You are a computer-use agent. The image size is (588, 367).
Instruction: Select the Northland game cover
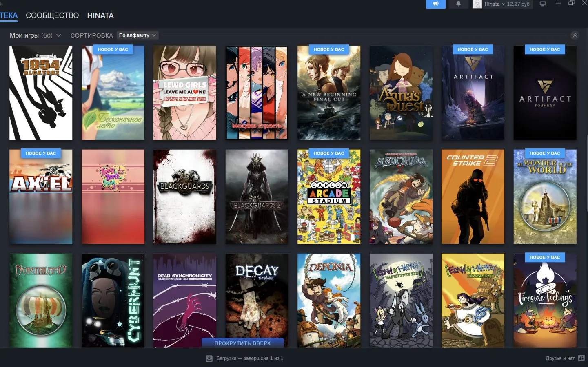pyautogui.click(x=41, y=301)
